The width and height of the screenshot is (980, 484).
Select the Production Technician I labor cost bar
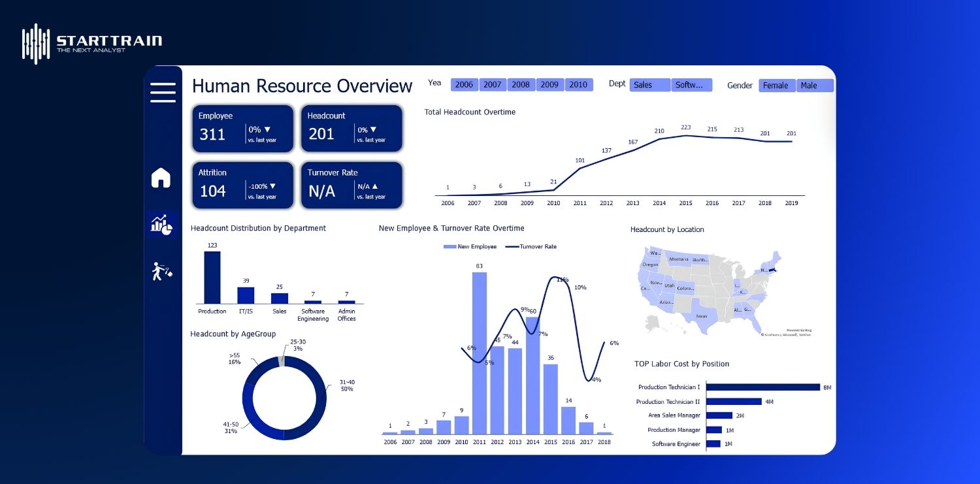pyautogui.click(x=763, y=387)
